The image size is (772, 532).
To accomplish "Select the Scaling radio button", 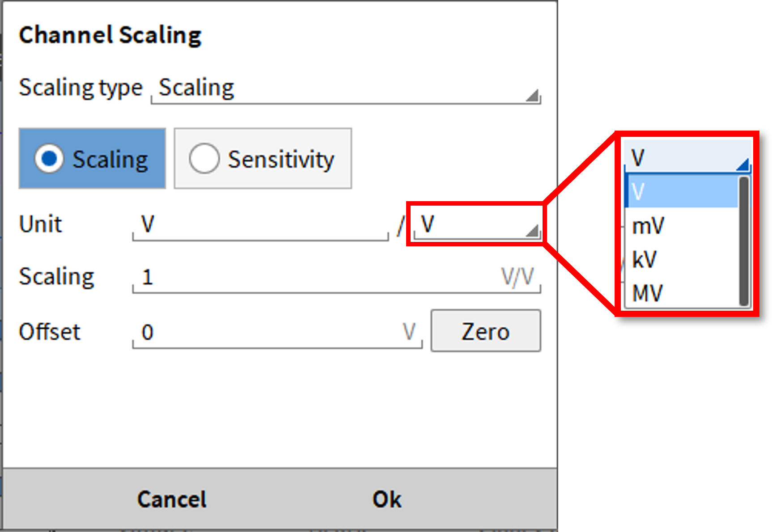I will tap(49, 158).
